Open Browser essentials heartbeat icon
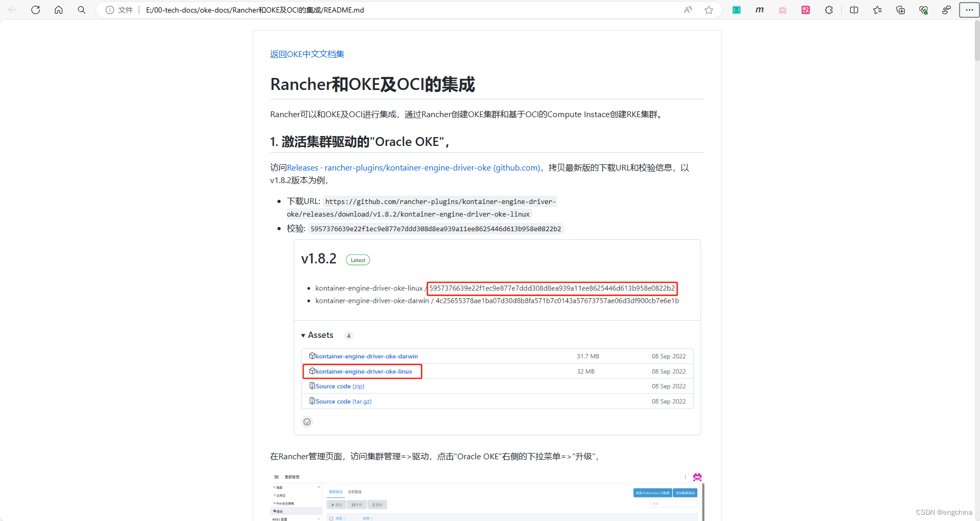This screenshot has width=980, height=521. tap(923, 10)
